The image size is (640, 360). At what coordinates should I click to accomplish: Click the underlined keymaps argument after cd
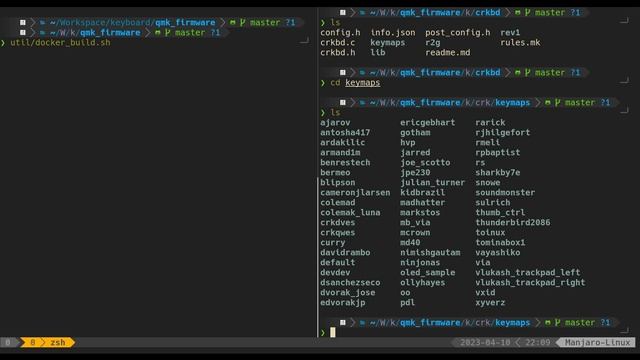362,83
